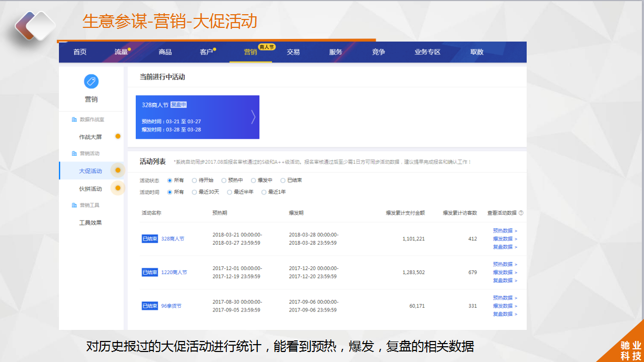This screenshot has height=362, width=644.
Task: Click the 已结束 tag on 1220商人节 row
Action: click(150, 273)
